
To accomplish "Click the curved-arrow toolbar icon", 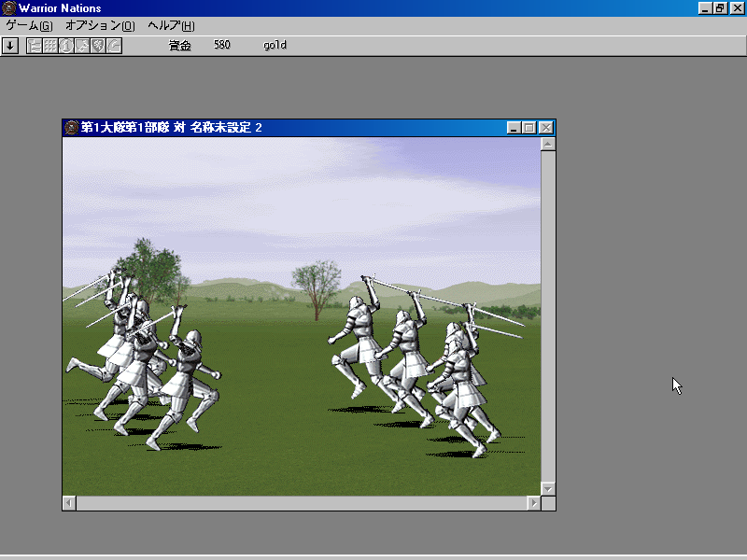I will coord(114,46).
